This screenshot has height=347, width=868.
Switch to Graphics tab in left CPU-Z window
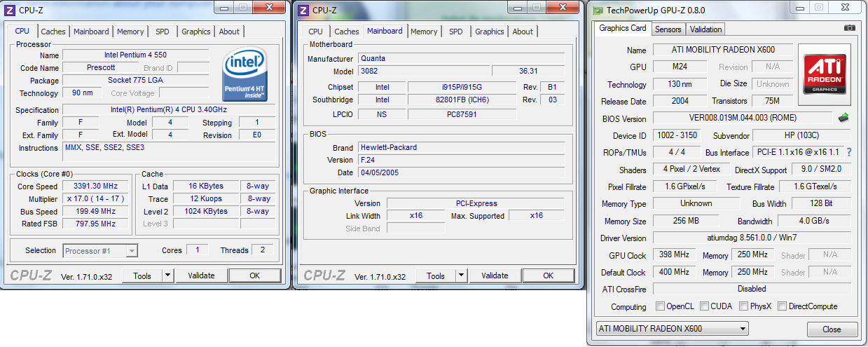(x=195, y=32)
